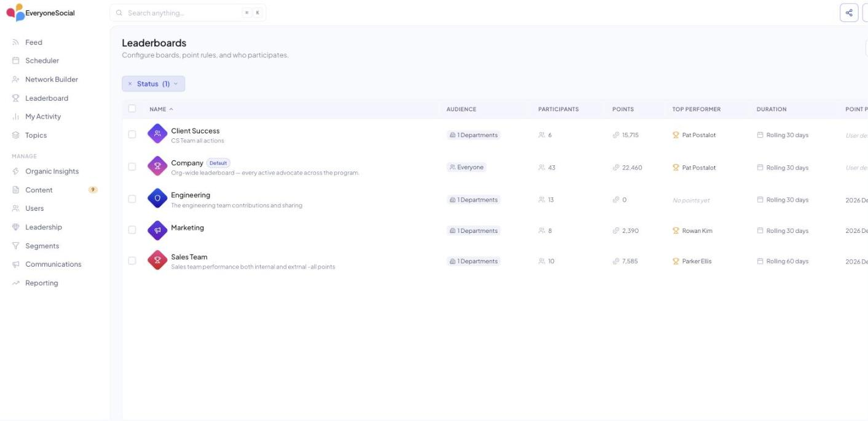868x421 pixels.
Task: Click the Default badge on Company
Action: (x=218, y=163)
